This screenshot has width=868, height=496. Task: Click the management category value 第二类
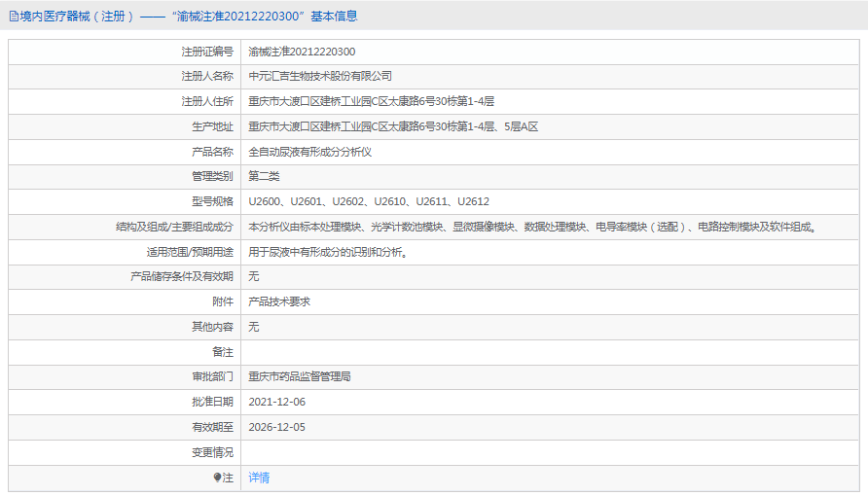click(x=264, y=176)
